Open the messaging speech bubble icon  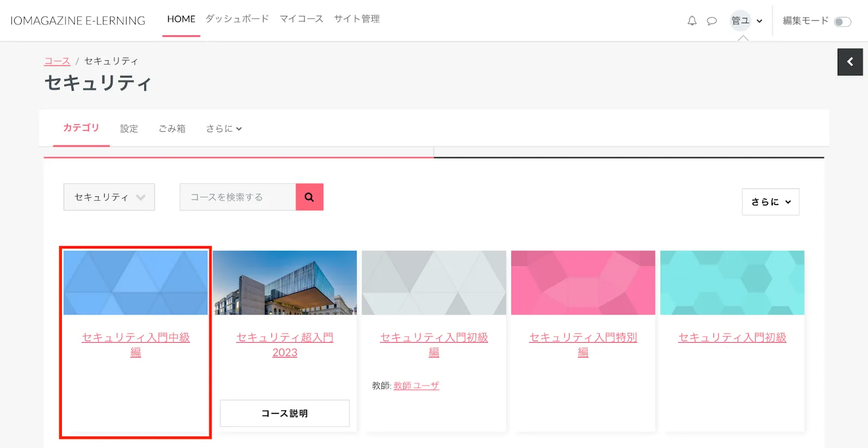click(712, 21)
